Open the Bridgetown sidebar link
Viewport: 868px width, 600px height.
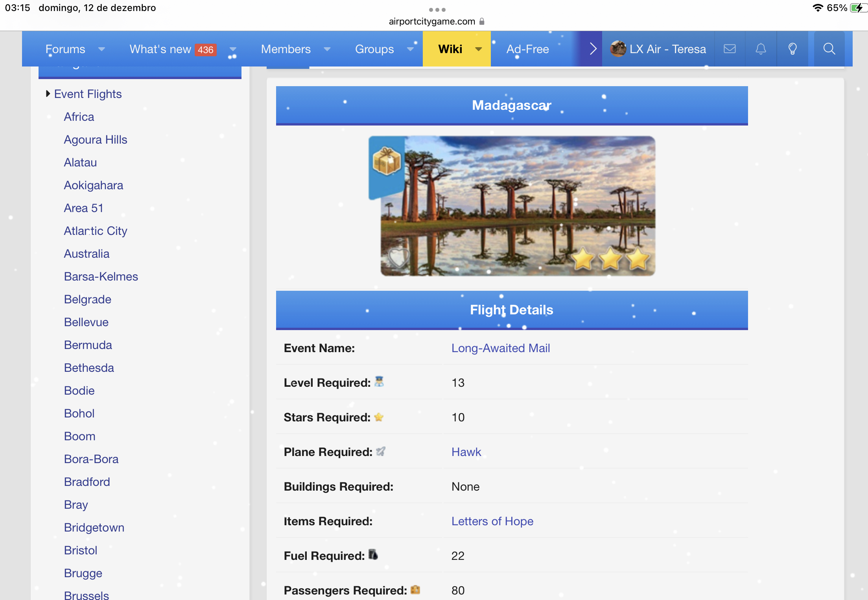(x=94, y=528)
